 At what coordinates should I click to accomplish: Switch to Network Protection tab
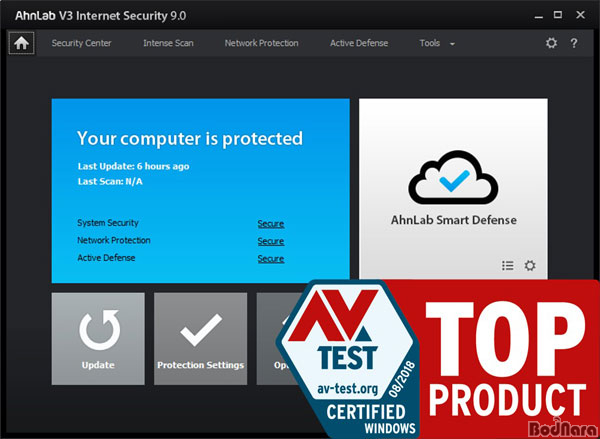click(261, 43)
